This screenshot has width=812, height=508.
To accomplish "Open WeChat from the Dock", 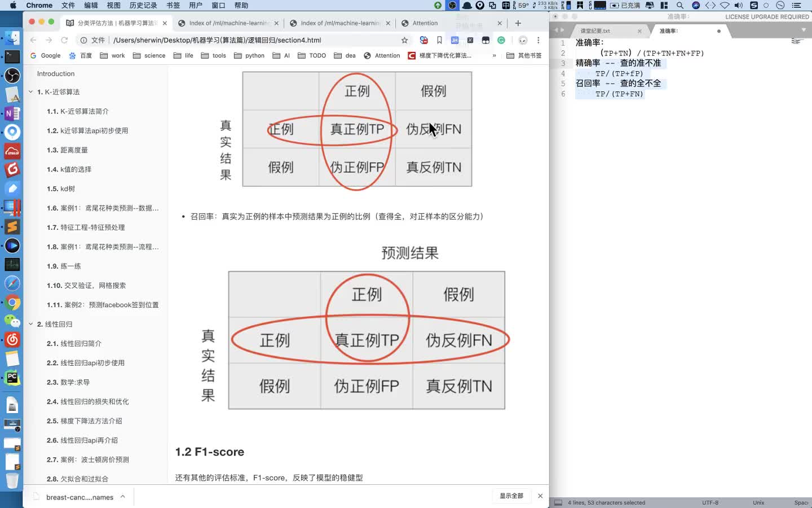I will click(12, 321).
